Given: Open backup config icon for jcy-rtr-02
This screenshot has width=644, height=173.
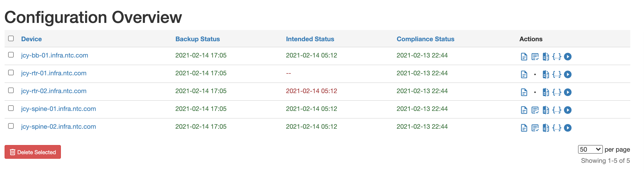Looking at the screenshot, I should coord(524,92).
